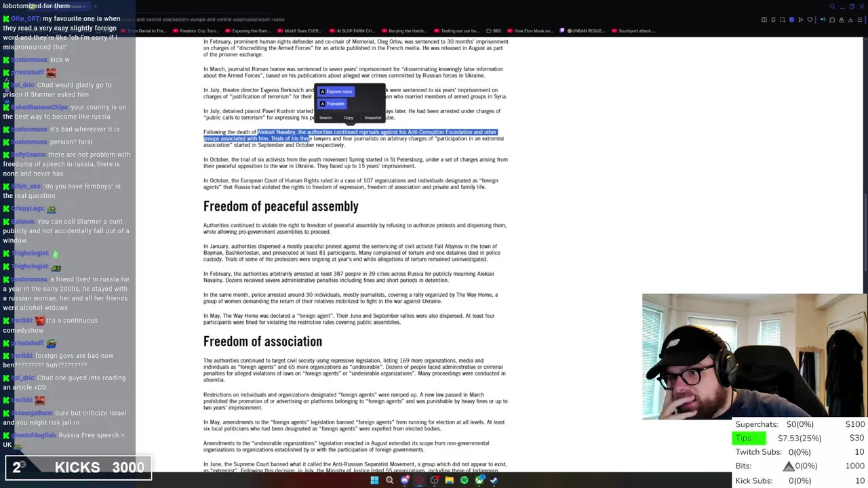This screenshot has height=488, width=868.
Task: Choose Explore more in the selection popup
Action: click(x=336, y=91)
